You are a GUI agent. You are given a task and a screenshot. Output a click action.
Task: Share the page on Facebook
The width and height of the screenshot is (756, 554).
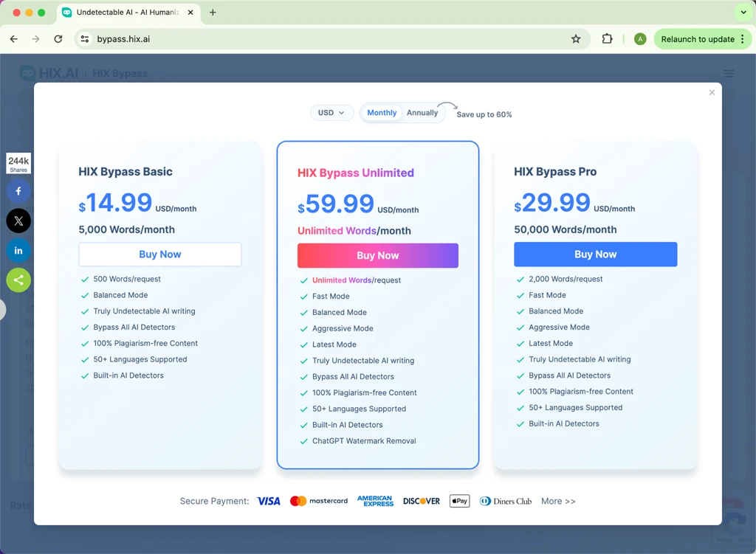18,191
